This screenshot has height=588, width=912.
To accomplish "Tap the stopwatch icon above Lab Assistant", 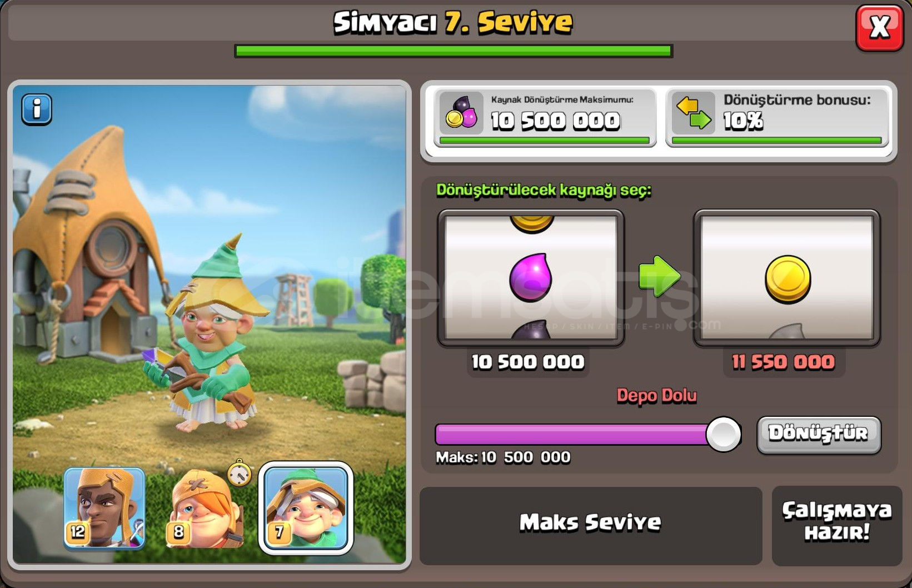I will click(240, 473).
